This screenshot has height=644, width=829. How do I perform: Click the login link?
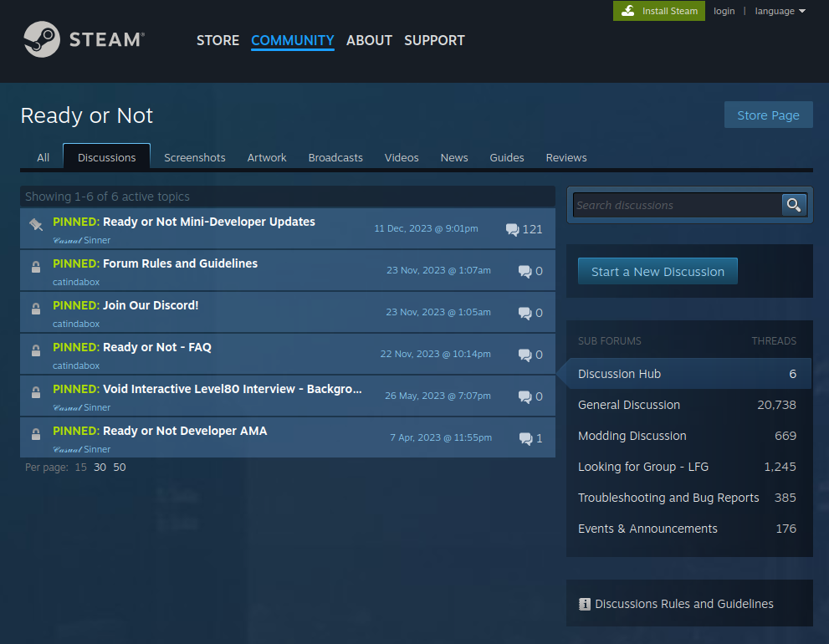(x=724, y=11)
